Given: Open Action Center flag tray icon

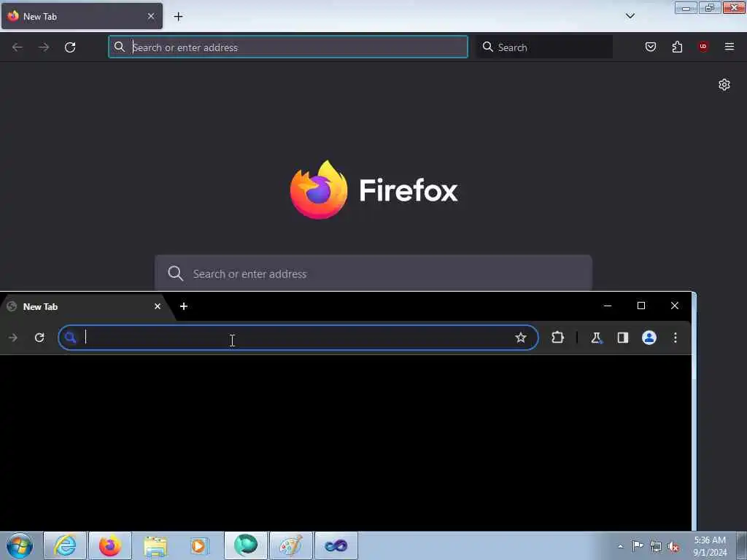Looking at the screenshot, I should (638, 546).
